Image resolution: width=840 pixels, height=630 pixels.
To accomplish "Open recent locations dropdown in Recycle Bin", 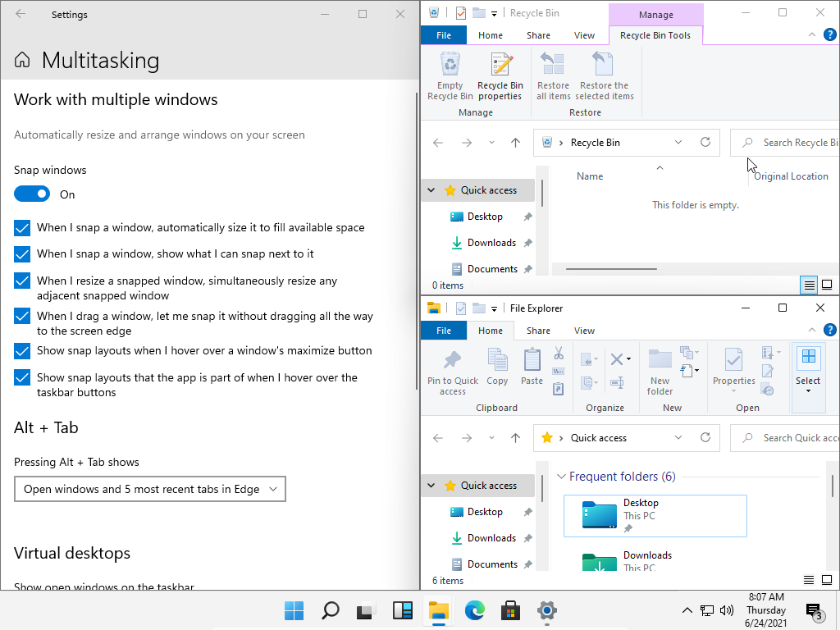I will pyautogui.click(x=491, y=143).
